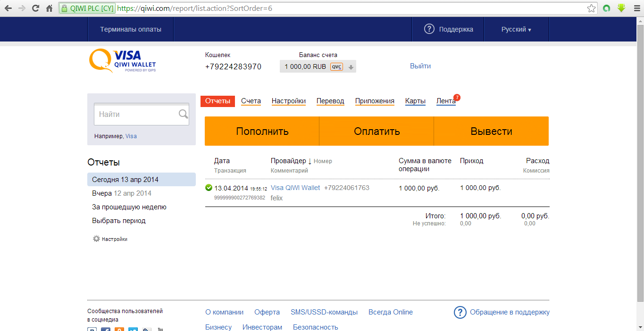Open the Безопасность footer link
644x331 pixels.
point(316,327)
